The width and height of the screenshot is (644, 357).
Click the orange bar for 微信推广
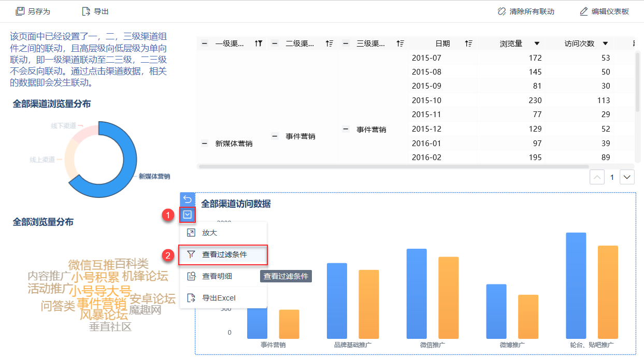[x=449, y=297]
